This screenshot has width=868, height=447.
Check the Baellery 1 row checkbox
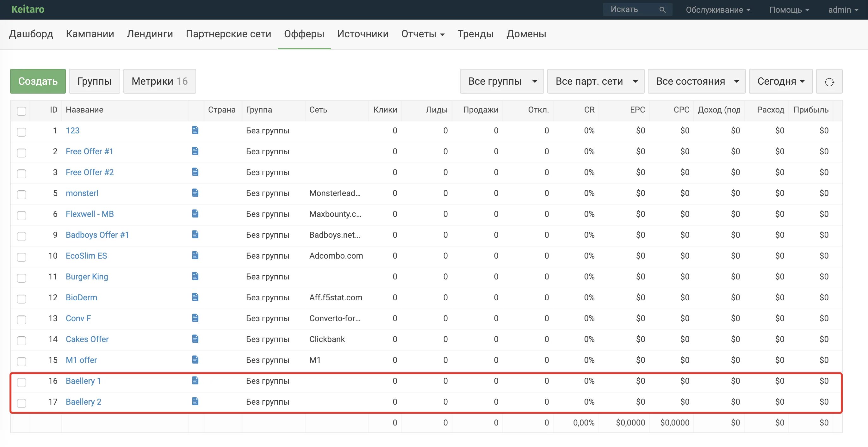click(x=22, y=382)
